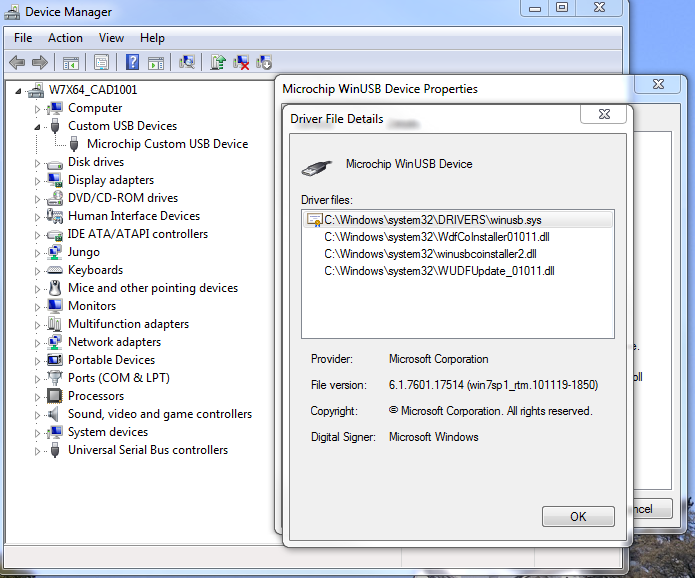The width and height of the screenshot is (695, 578).
Task: Click the Uninstall device toolbar icon
Action: click(x=241, y=62)
